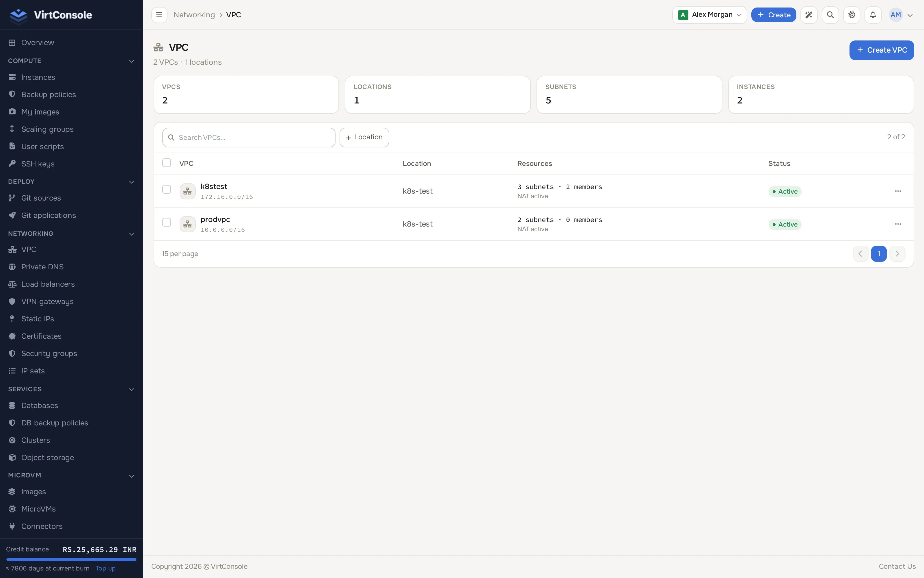924x578 pixels.
Task: Open the user profile dropdown chevron
Action: pyautogui.click(x=910, y=15)
